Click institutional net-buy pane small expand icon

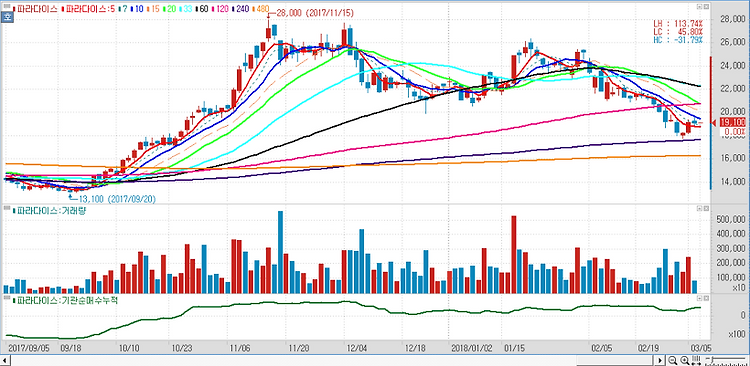[699, 299]
